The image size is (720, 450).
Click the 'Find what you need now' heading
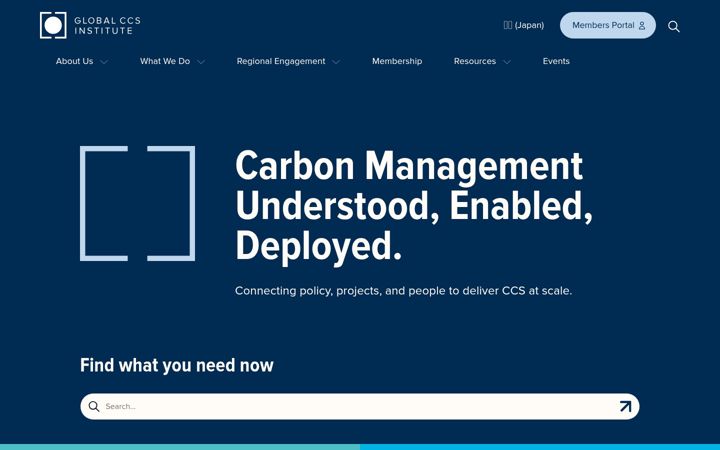(x=177, y=366)
